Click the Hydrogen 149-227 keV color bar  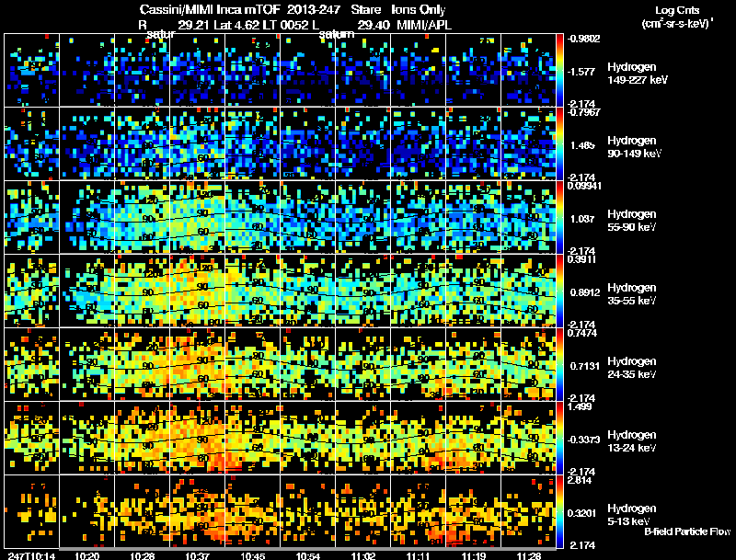(x=559, y=70)
